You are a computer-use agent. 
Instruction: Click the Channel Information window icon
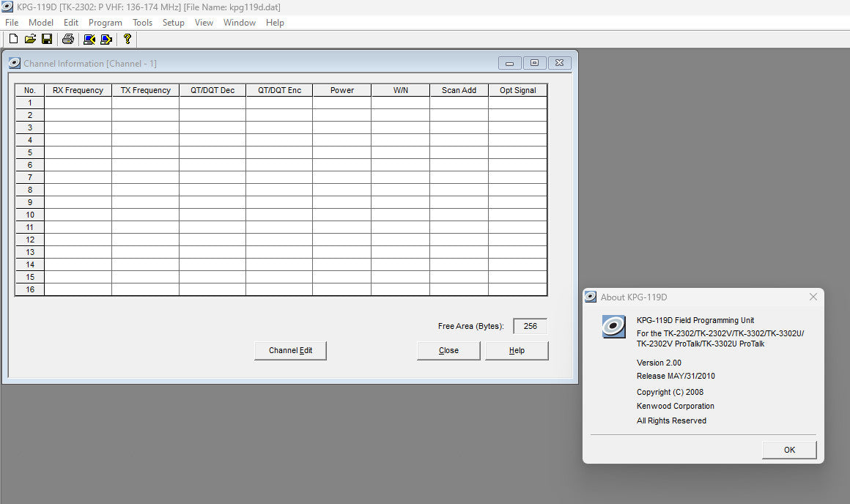point(15,63)
